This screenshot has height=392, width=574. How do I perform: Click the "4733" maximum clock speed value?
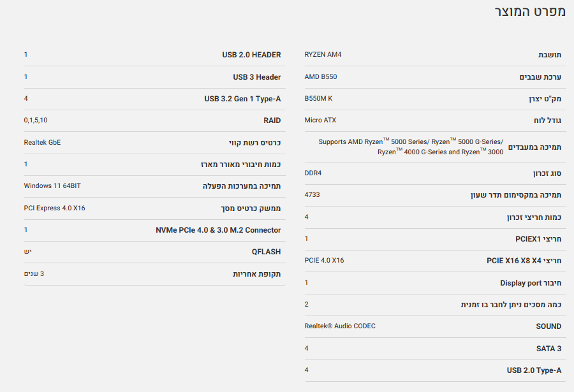312,194
